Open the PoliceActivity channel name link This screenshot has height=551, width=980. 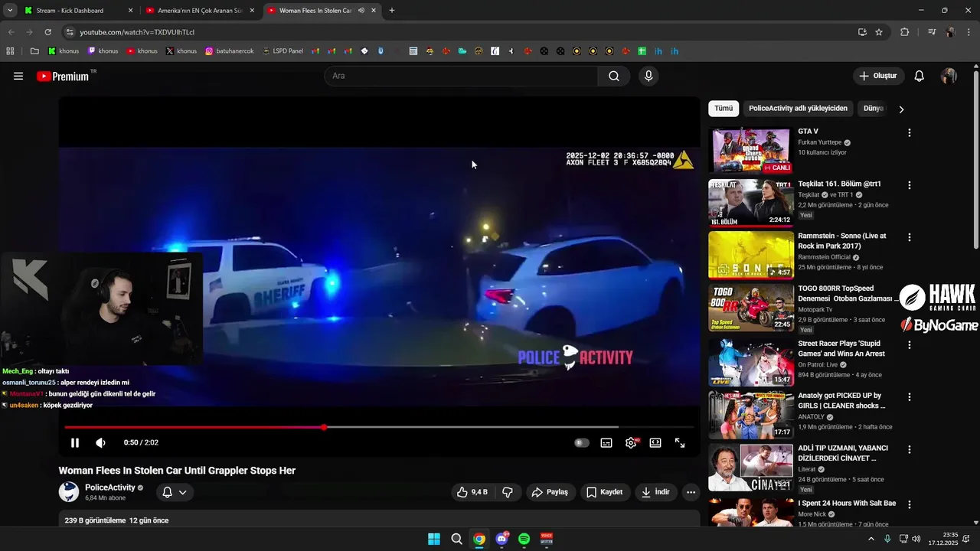110,487
